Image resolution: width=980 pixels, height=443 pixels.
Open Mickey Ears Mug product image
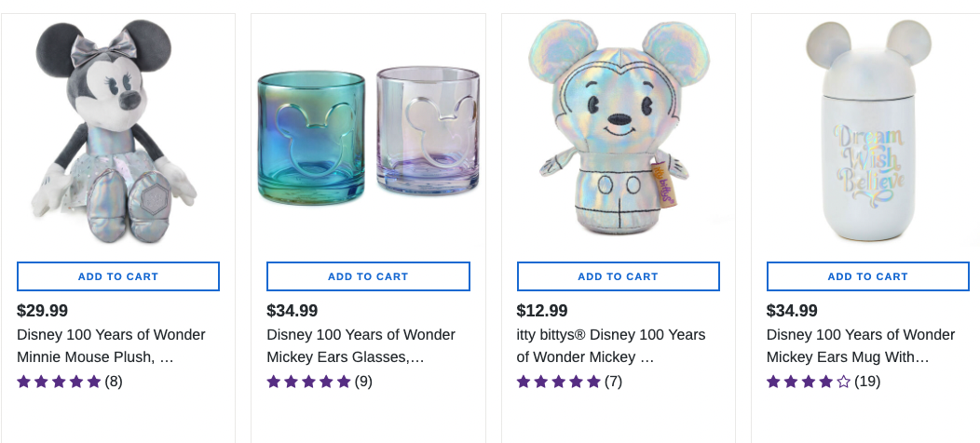(x=867, y=130)
